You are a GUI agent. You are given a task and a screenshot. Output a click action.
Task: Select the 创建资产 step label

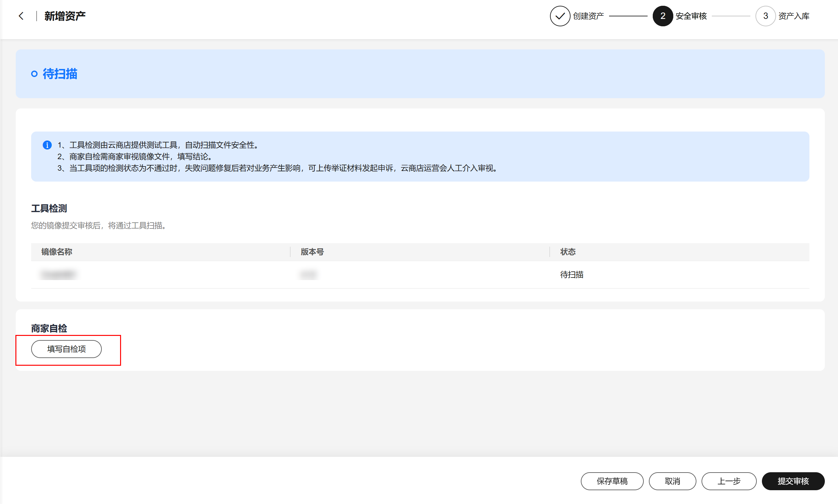pos(588,16)
